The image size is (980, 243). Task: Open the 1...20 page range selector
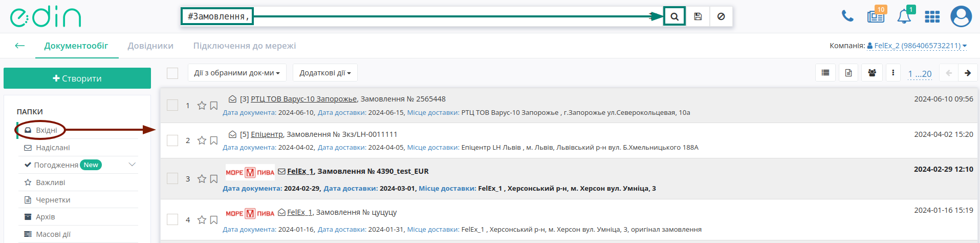[920, 74]
